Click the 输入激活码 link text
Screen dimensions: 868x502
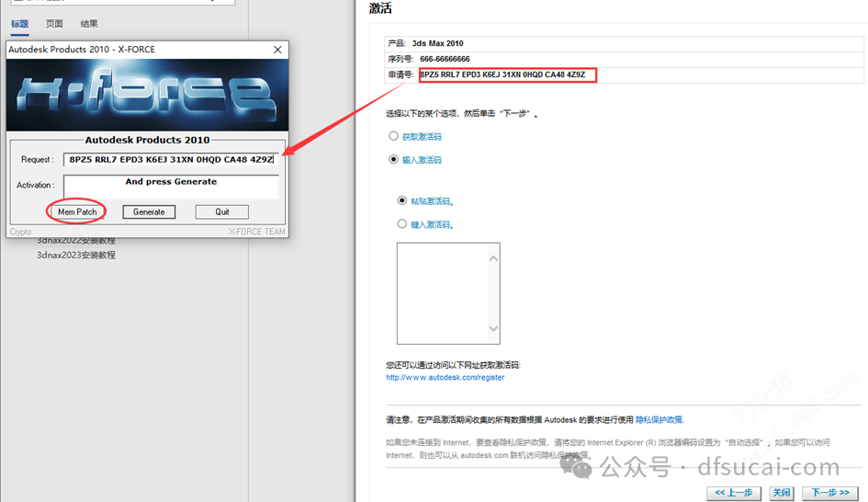[x=422, y=160]
